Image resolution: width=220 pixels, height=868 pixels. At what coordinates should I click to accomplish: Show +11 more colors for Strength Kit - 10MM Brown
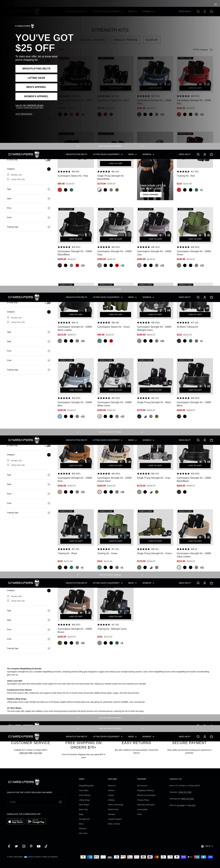point(82,643)
